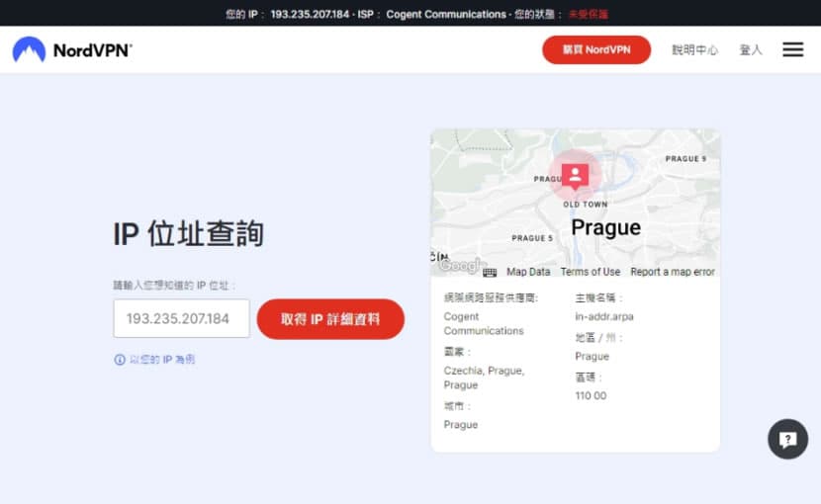Click the red user location pin on map
Viewport: 821px width, 504px height.
click(575, 176)
